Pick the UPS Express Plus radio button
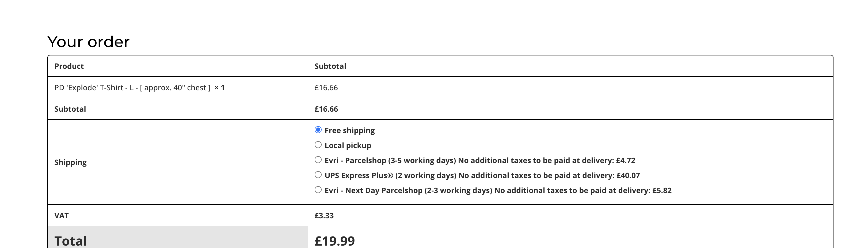868x248 pixels. pyautogui.click(x=318, y=175)
